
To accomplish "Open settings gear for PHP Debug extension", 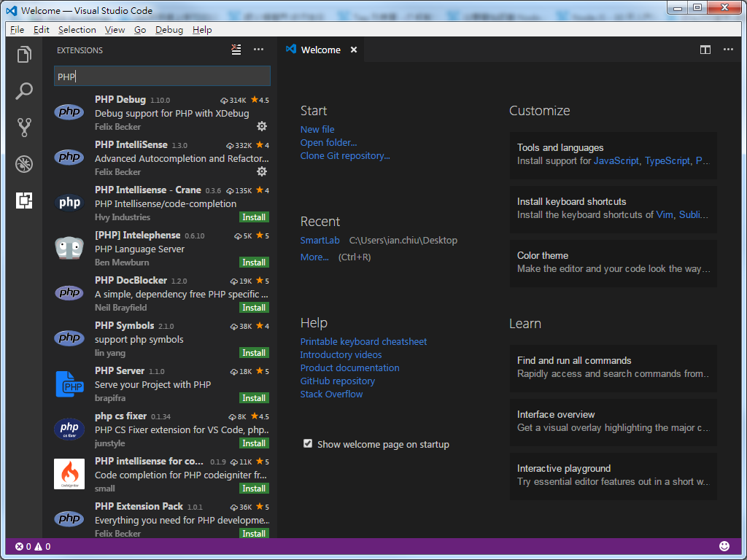I will pyautogui.click(x=261, y=126).
